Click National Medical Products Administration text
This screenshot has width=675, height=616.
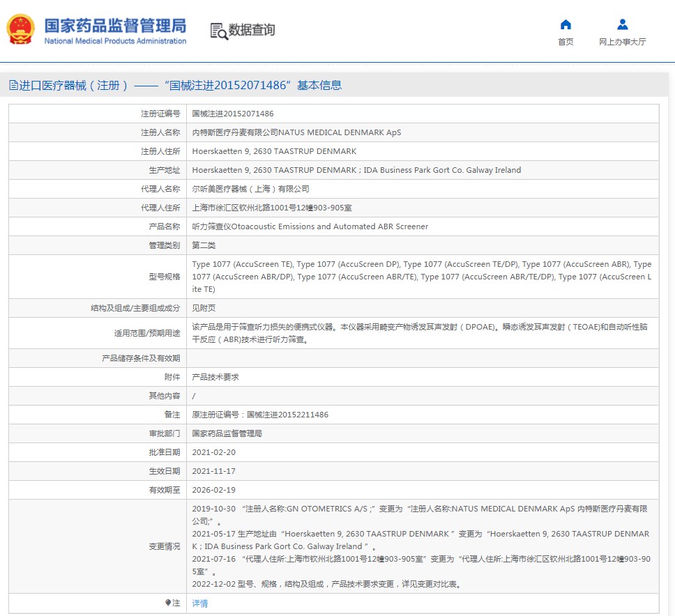coord(115,41)
